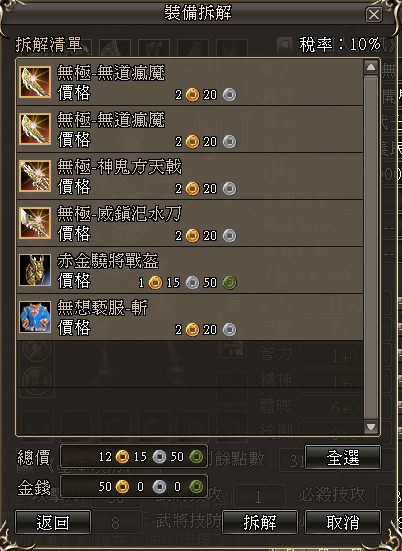Click the 拆解 dismantle button
The width and height of the screenshot is (402, 551).
(260, 522)
